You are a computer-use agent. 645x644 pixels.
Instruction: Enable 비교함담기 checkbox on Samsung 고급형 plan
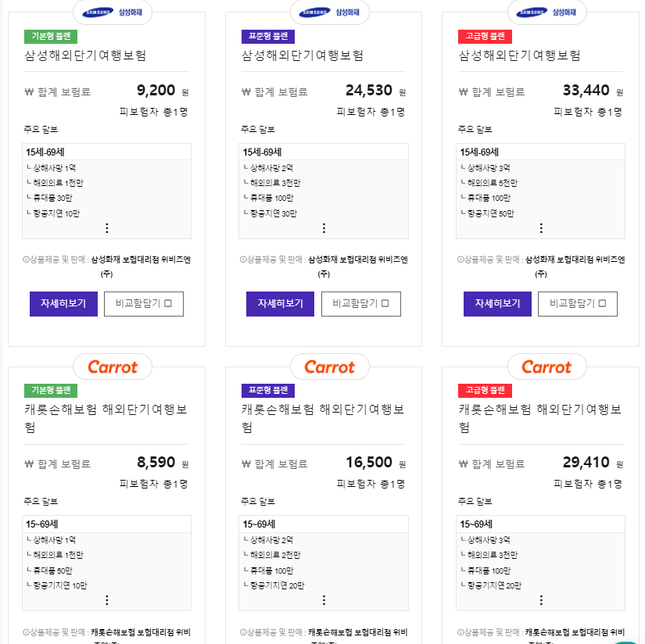pos(579,303)
